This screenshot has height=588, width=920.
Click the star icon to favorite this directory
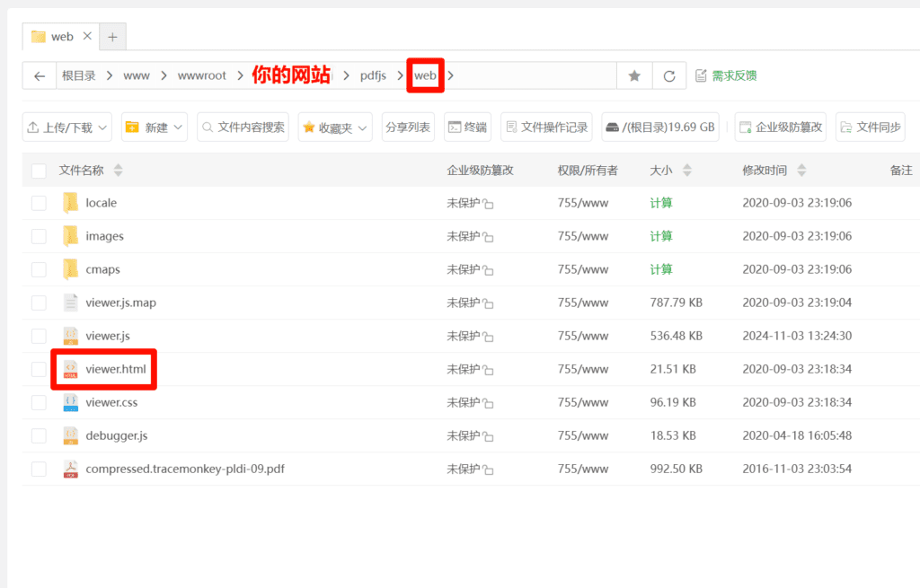tap(634, 75)
